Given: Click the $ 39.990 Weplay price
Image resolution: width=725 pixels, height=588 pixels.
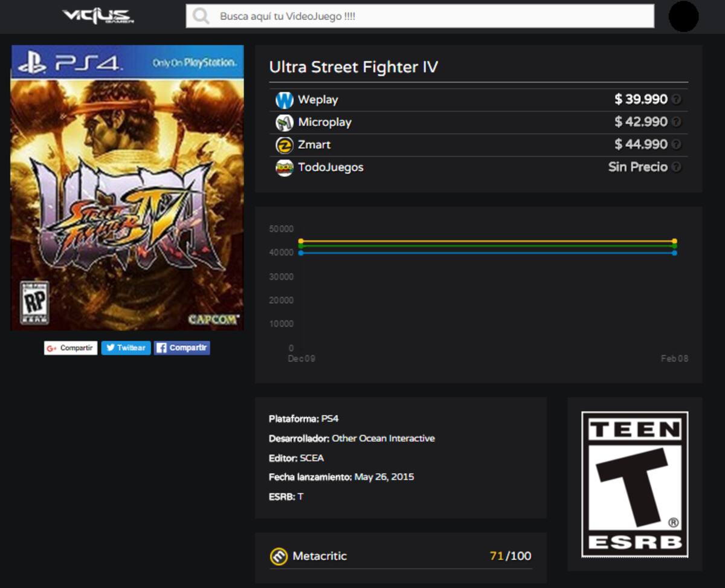Looking at the screenshot, I should pos(641,99).
